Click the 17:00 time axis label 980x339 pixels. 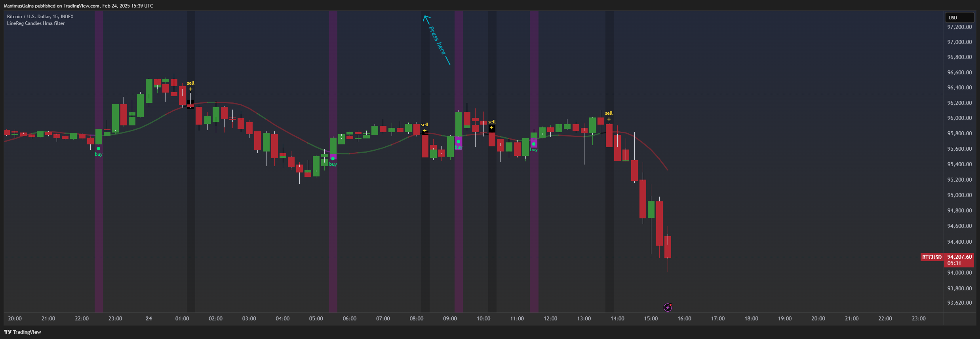pyautogui.click(x=718, y=318)
